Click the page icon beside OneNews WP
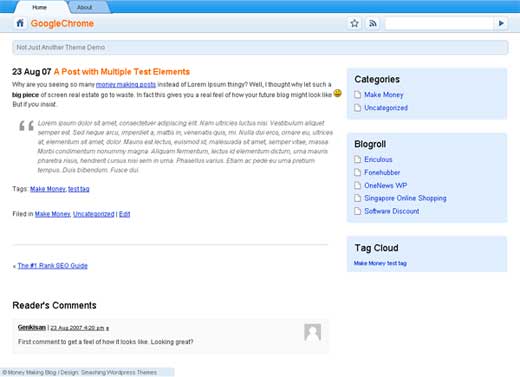This screenshot has height=377, width=520. pyautogui.click(x=357, y=185)
